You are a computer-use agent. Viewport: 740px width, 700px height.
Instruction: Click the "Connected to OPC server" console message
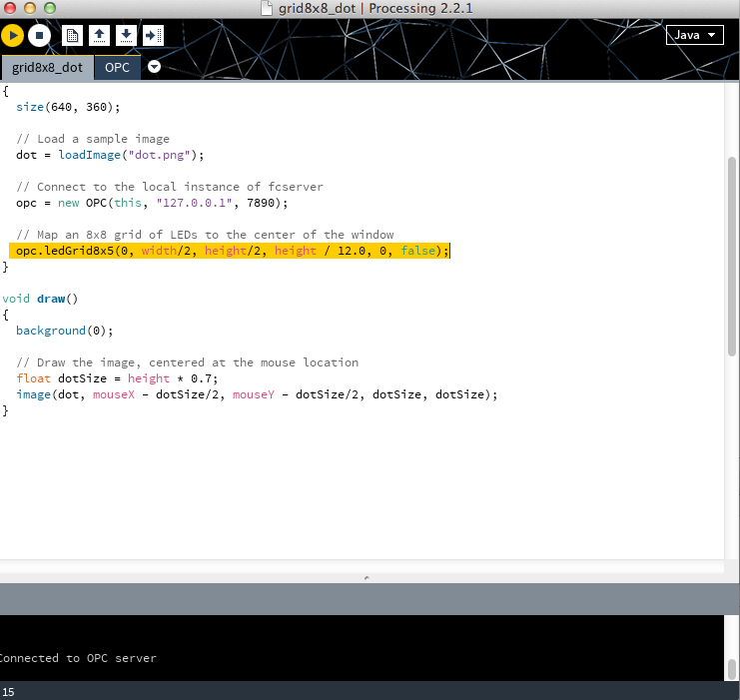78,658
